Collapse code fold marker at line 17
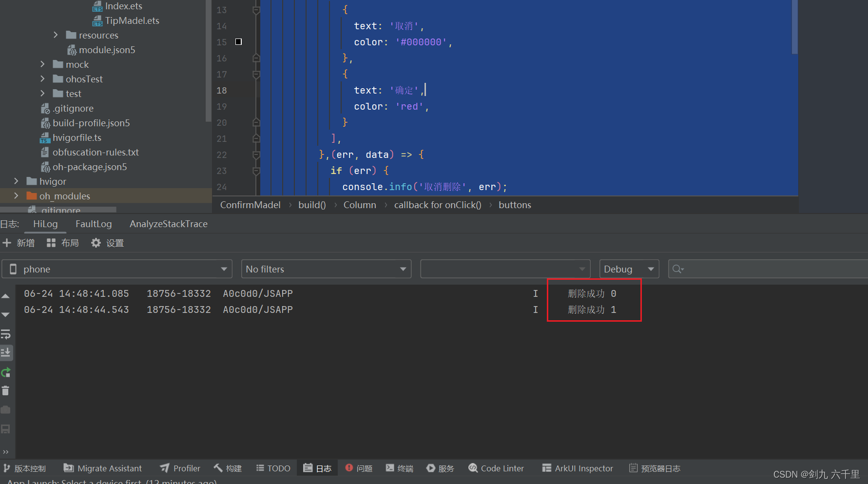This screenshot has height=484, width=868. [256, 75]
